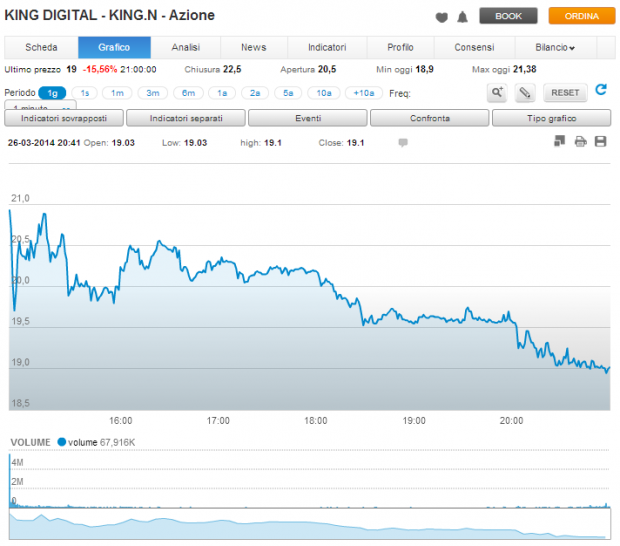Click the comment bubble icon

click(403, 142)
